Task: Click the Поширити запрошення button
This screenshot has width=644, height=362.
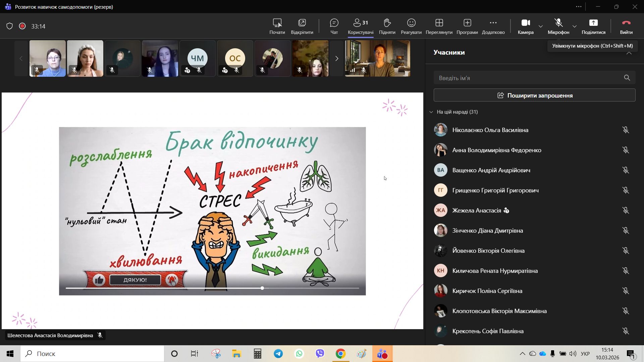Action: click(534, 95)
